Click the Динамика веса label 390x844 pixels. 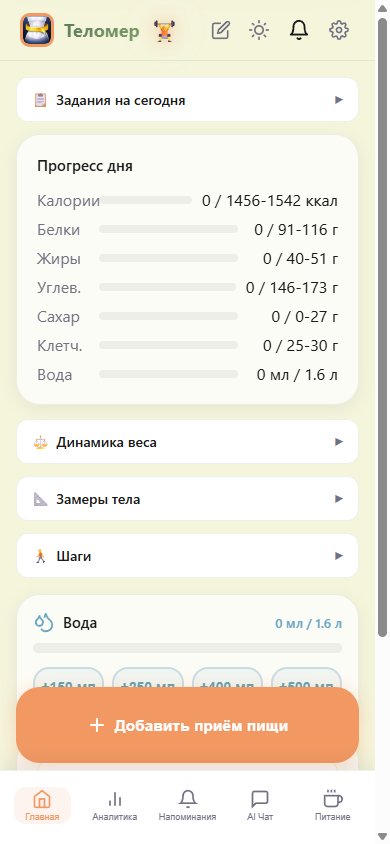pos(107,442)
